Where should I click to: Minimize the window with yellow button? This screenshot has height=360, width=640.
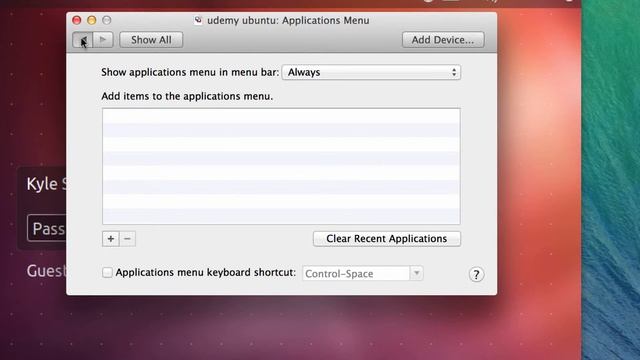click(x=91, y=20)
